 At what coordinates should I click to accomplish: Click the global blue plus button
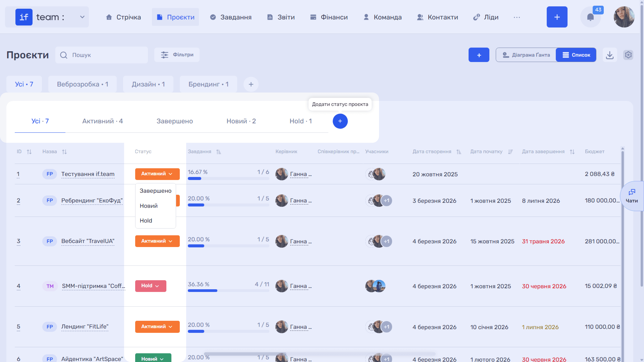(557, 17)
